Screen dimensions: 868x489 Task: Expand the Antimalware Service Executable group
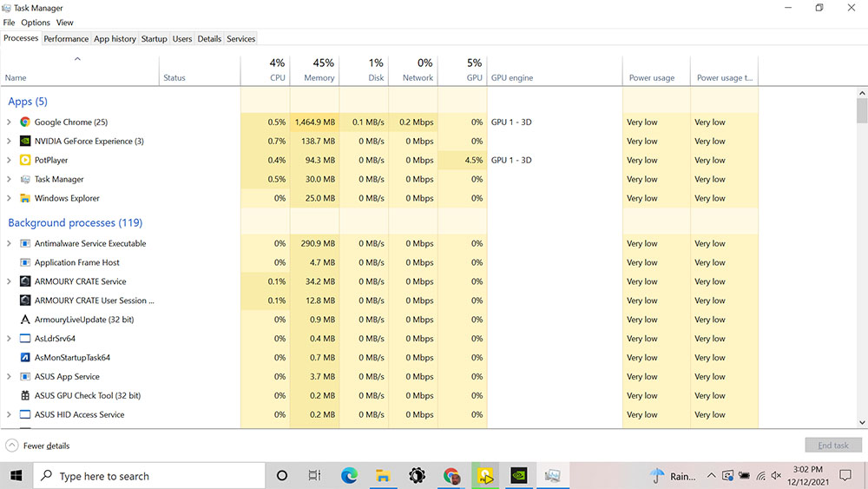(x=9, y=243)
